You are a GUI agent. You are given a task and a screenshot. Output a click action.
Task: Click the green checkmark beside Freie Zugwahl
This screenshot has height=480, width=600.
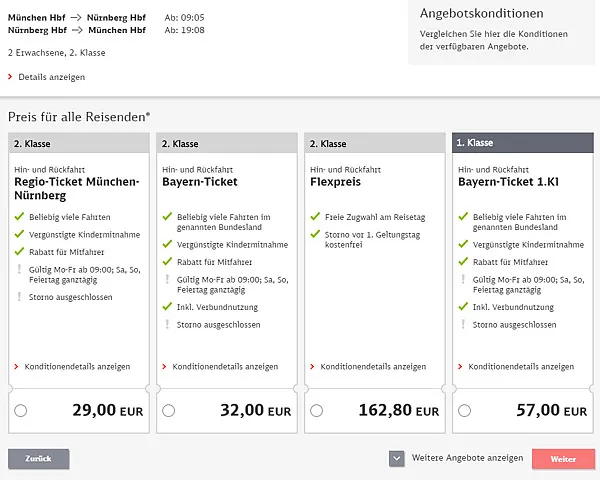point(315,216)
